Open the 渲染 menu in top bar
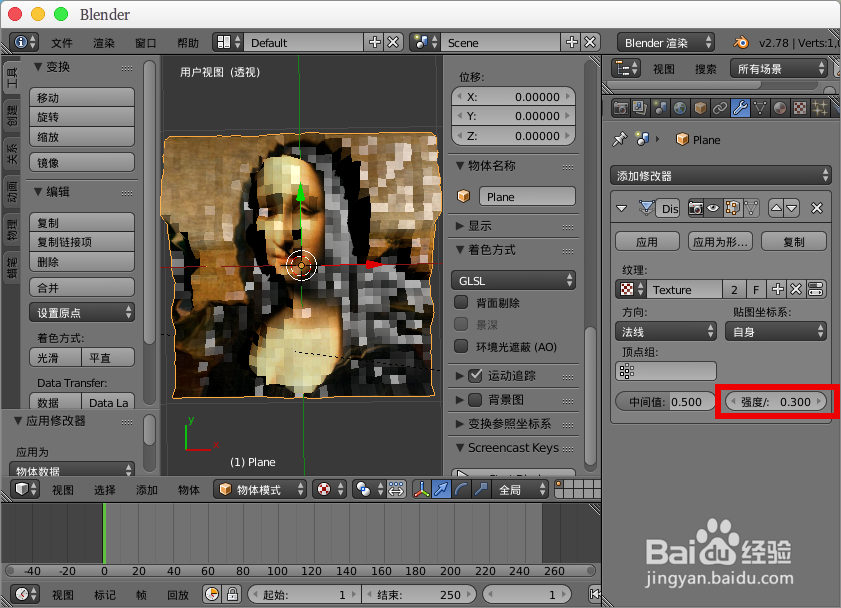Screen dimensions: 841x608 104,43
